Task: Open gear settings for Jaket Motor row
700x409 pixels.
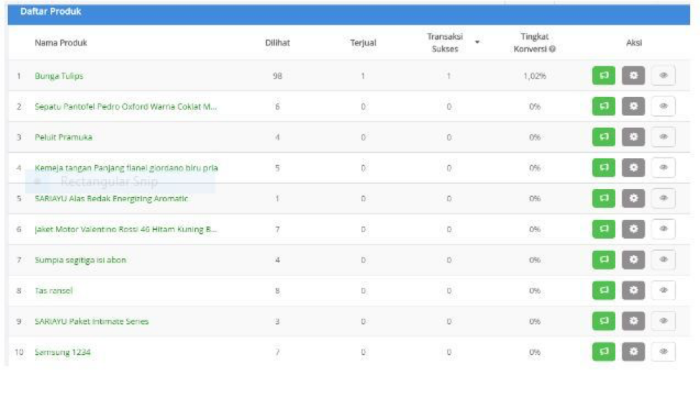Action: [x=633, y=229]
